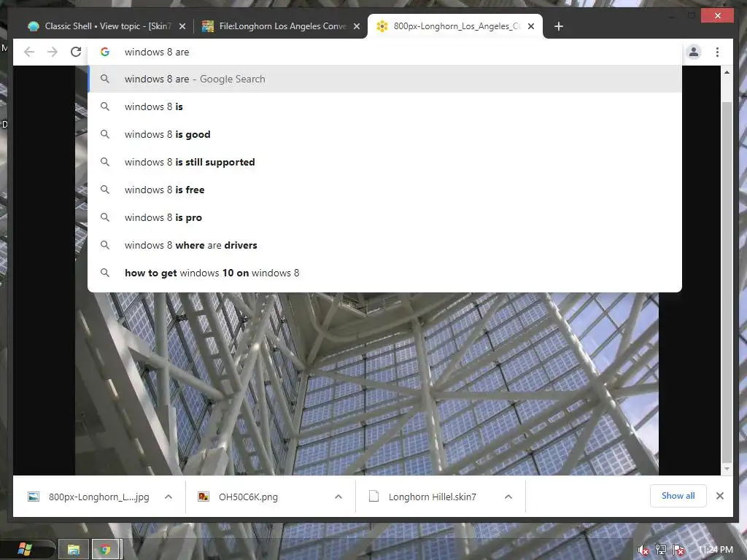
Task: Open the Chrome profile avatar menu
Action: tap(694, 52)
